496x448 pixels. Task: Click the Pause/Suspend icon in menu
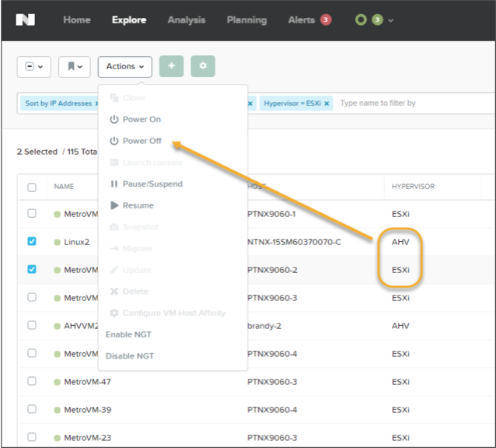(x=114, y=184)
